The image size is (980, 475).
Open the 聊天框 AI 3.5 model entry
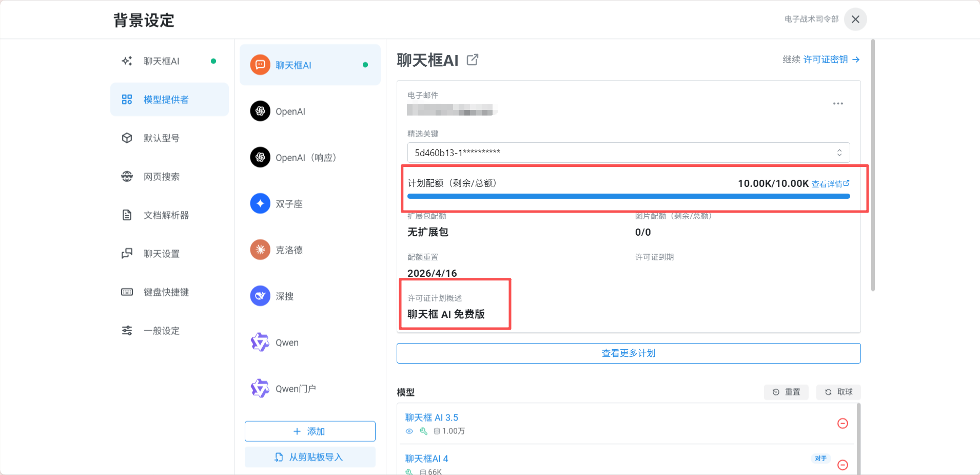432,417
